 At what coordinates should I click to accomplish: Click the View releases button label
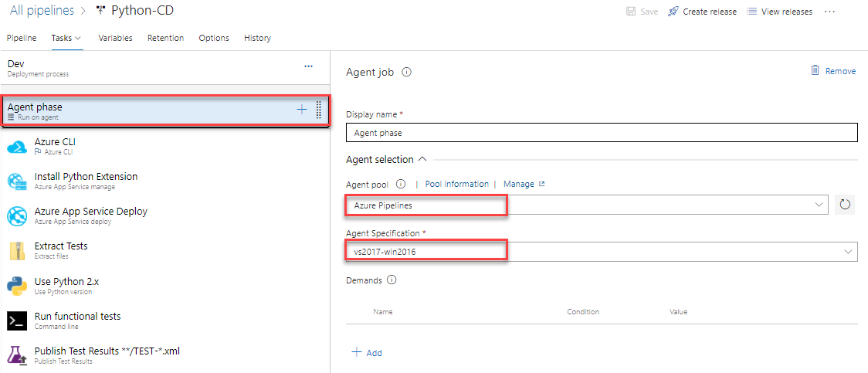[787, 12]
